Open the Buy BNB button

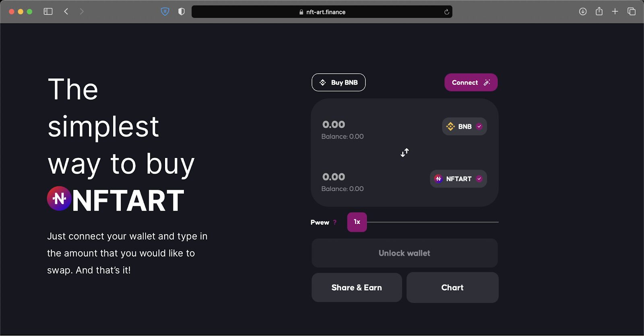[339, 82]
